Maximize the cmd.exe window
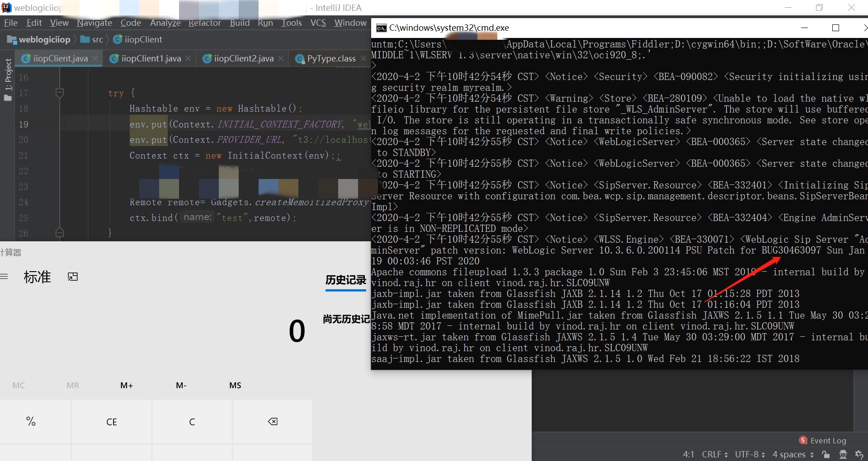 coord(835,28)
